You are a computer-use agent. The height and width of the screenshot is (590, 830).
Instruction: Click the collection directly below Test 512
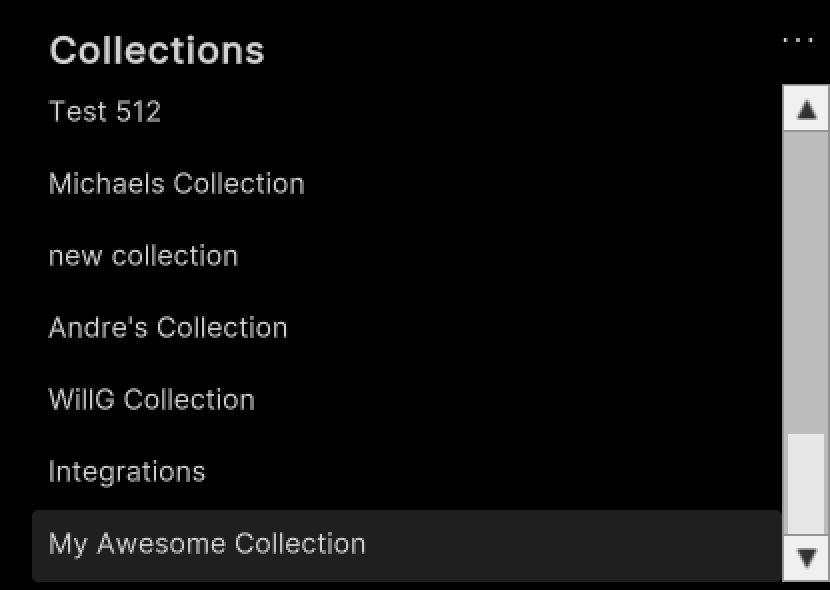(177, 183)
